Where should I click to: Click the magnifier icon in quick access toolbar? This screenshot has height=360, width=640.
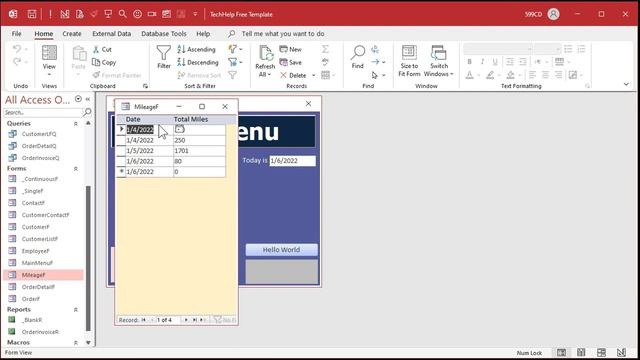pos(122,14)
